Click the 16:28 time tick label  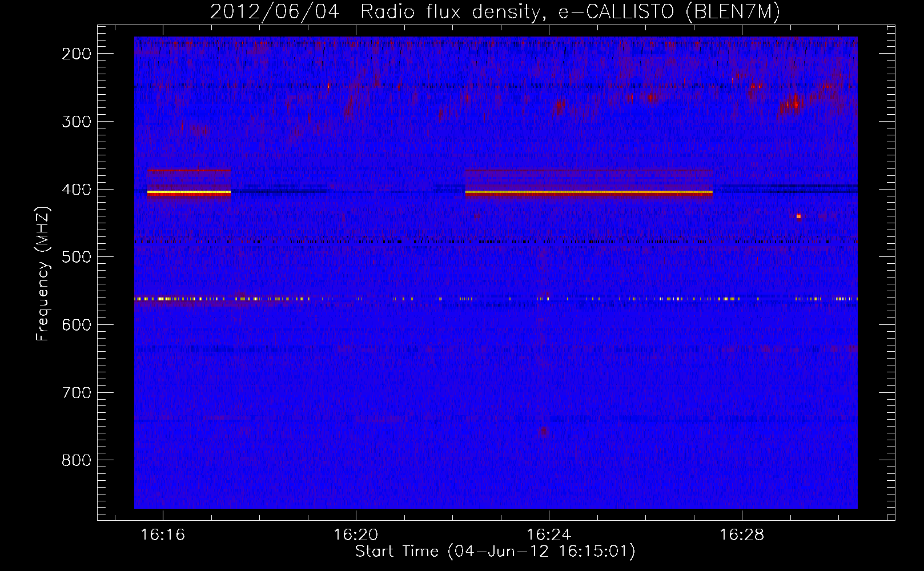(742, 535)
